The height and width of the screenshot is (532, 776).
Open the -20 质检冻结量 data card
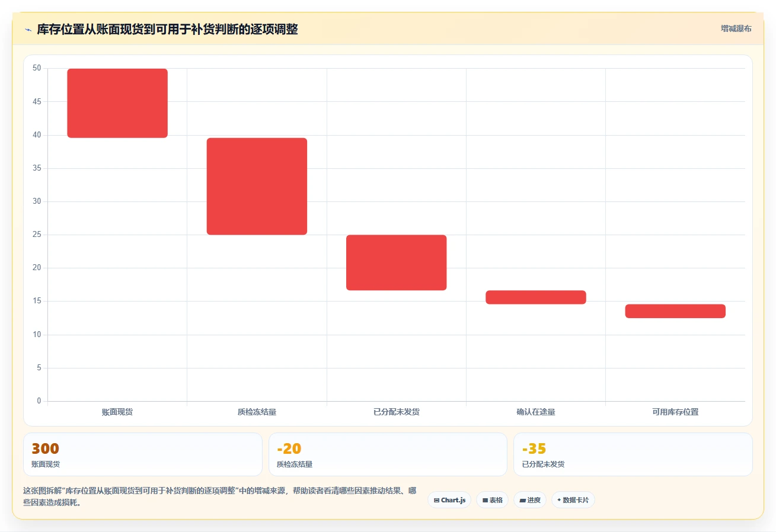(388, 454)
